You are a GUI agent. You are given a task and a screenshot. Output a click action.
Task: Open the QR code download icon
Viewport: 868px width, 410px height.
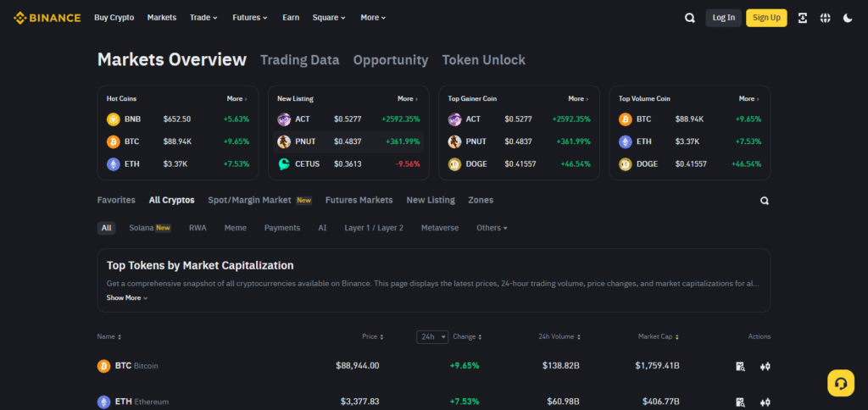[x=803, y=18]
